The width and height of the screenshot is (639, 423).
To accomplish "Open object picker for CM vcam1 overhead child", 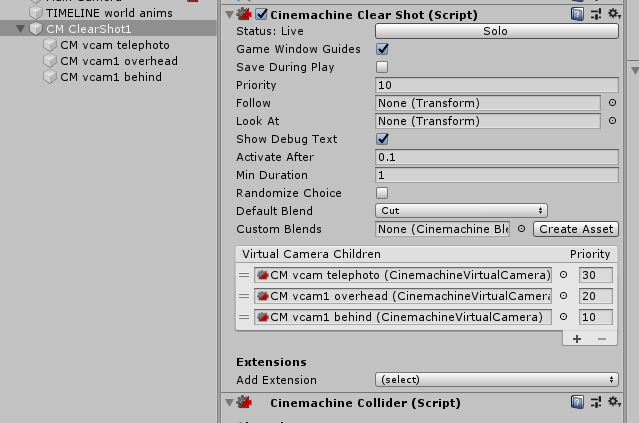I will tap(563, 295).
